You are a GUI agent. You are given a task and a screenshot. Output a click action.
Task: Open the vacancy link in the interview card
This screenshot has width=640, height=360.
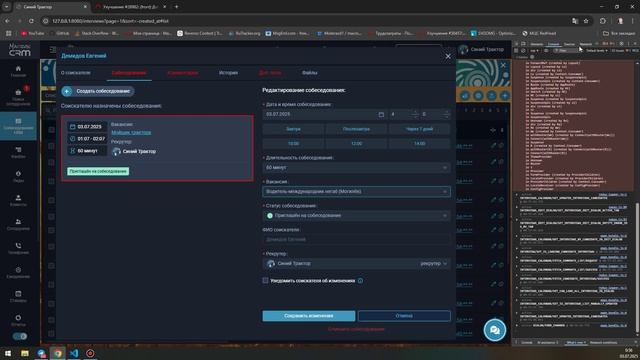(x=131, y=132)
